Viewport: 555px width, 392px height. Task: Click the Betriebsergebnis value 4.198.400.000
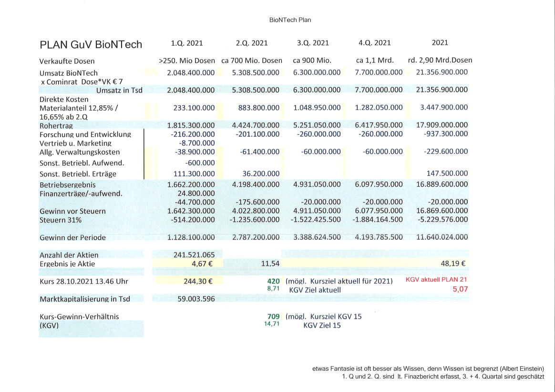(256, 184)
